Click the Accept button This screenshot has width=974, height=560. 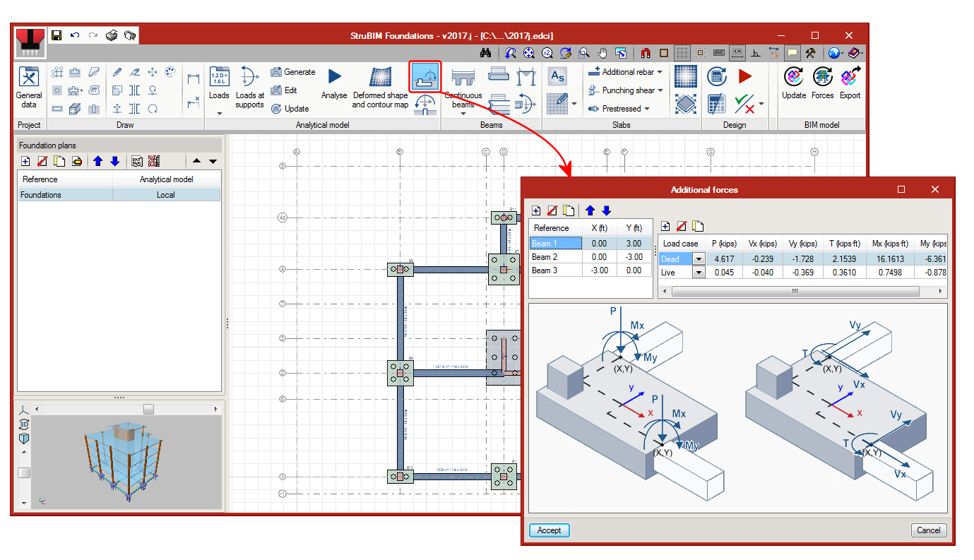click(x=549, y=530)
